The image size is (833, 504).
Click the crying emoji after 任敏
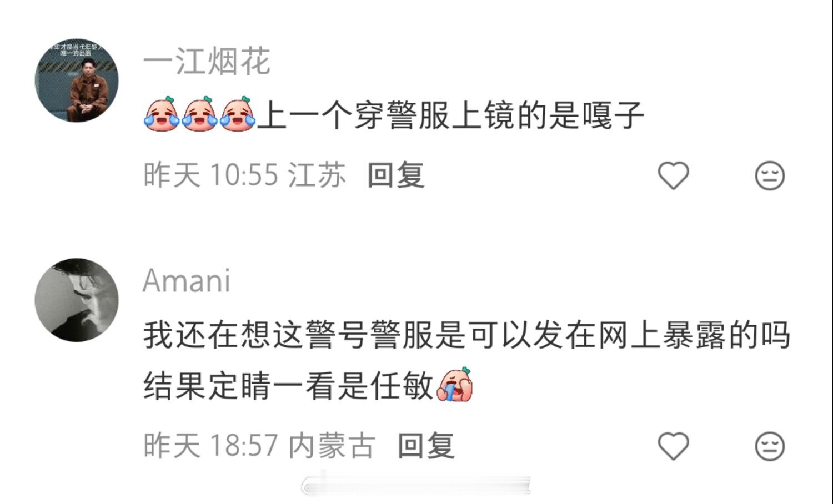pos(455,384)
